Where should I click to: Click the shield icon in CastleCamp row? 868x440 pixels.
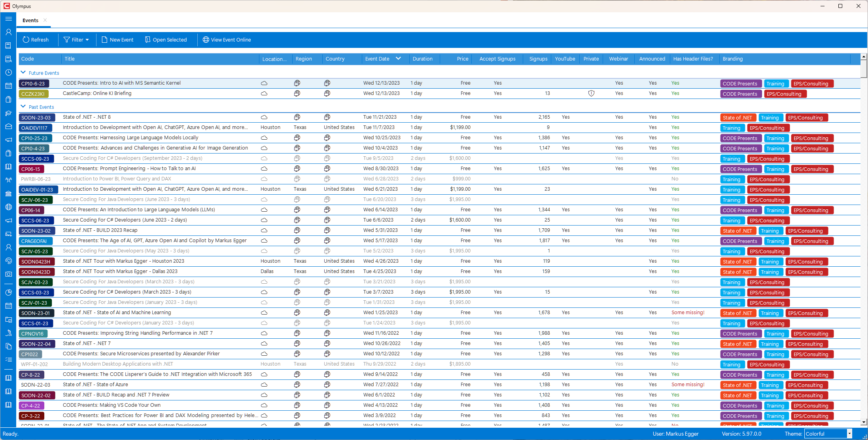click(591, 93)
